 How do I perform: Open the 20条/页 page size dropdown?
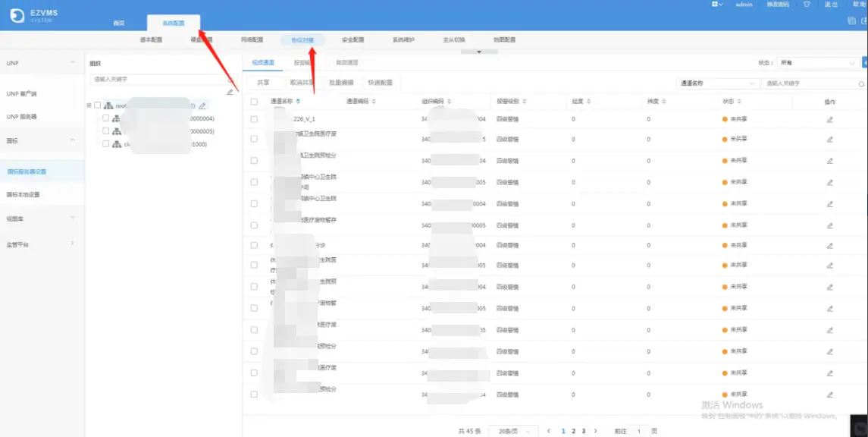513,431
